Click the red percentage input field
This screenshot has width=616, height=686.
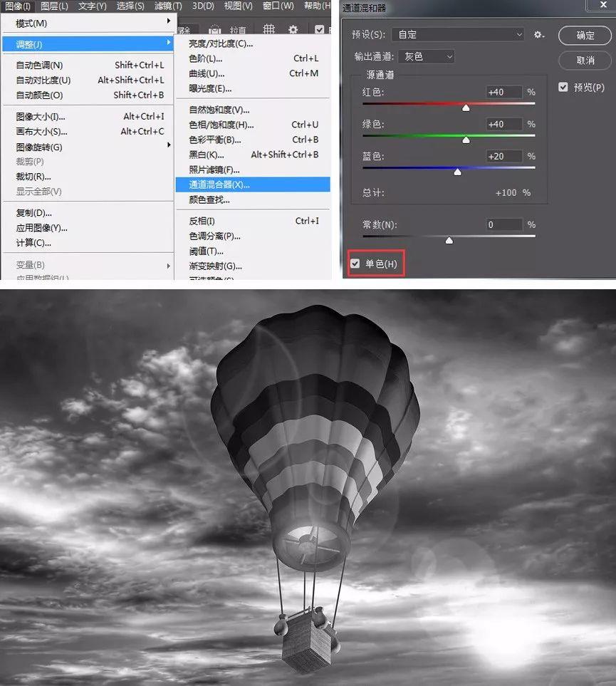504,92
